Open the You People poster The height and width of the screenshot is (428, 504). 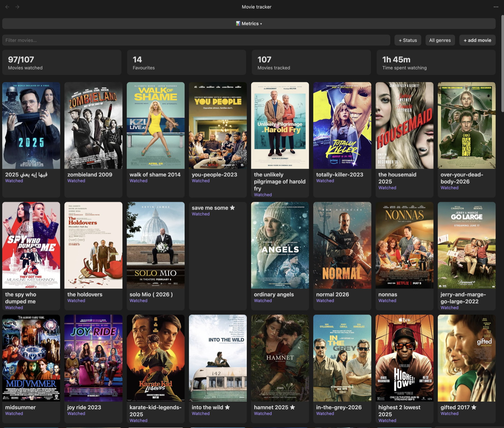tap(218, 126)
